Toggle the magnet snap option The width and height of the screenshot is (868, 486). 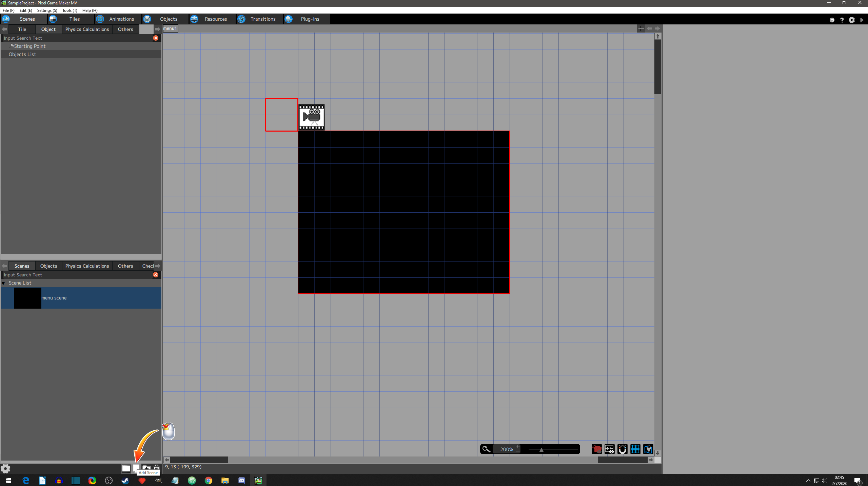[x=622, y=449]
